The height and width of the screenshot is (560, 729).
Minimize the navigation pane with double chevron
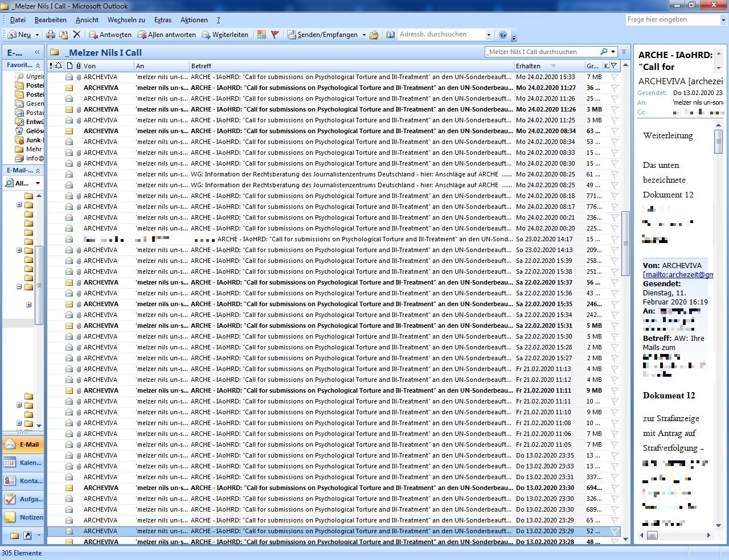38,52
